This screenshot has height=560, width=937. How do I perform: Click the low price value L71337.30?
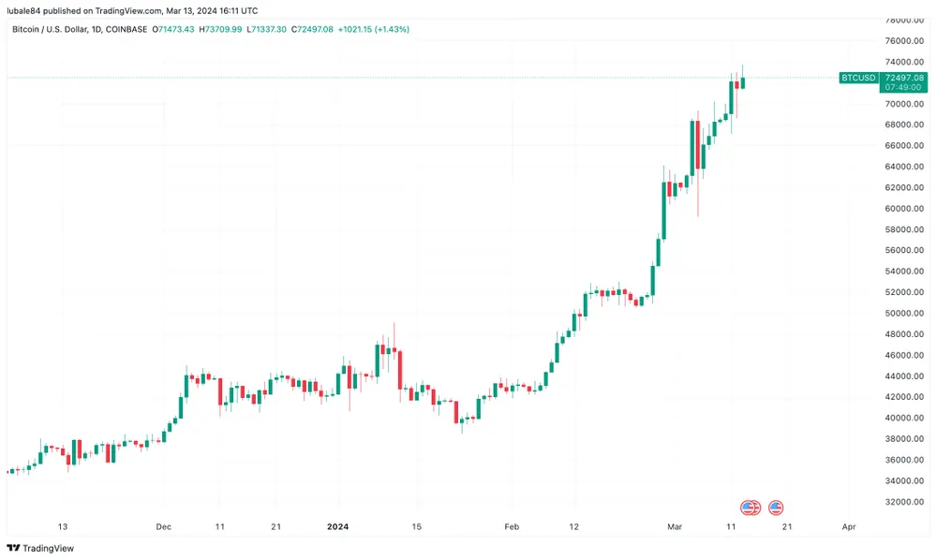[269, 29]
